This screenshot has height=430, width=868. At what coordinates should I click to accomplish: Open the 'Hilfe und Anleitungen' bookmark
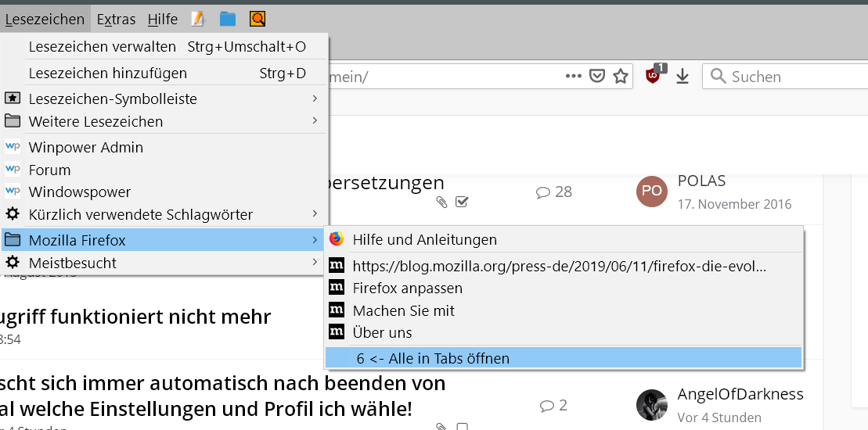(424, 239)
